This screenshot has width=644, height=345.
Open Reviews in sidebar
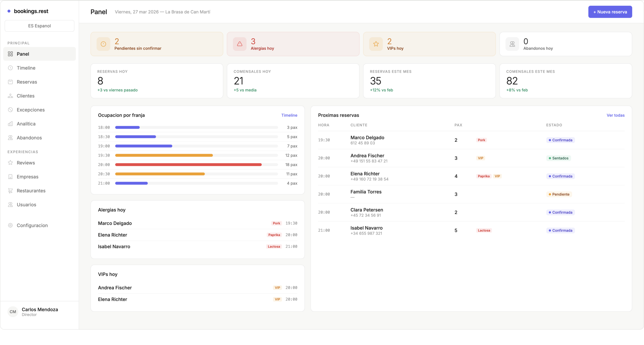pyautogui.click(x=39, y=163)
